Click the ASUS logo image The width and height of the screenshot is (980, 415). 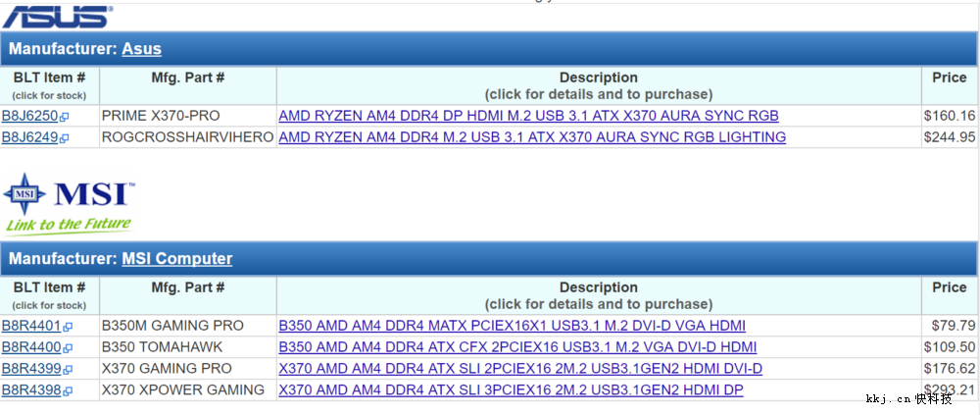point(56,16)
